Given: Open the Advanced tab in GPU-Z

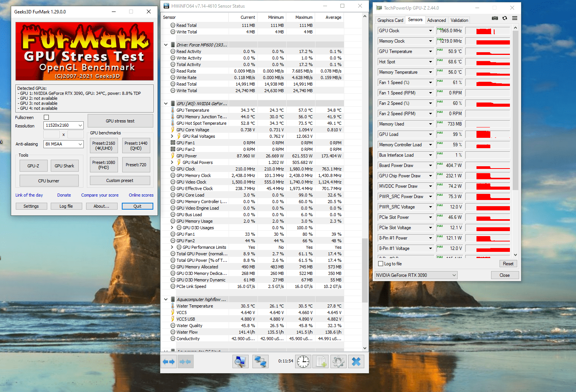Looking at the screenshot, I should (x=437, y=20).
